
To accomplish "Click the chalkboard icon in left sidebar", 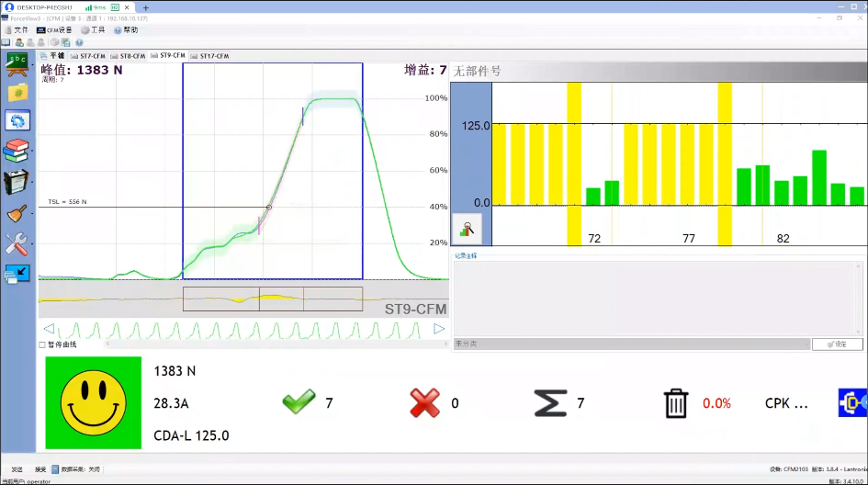I will [17, 63].
